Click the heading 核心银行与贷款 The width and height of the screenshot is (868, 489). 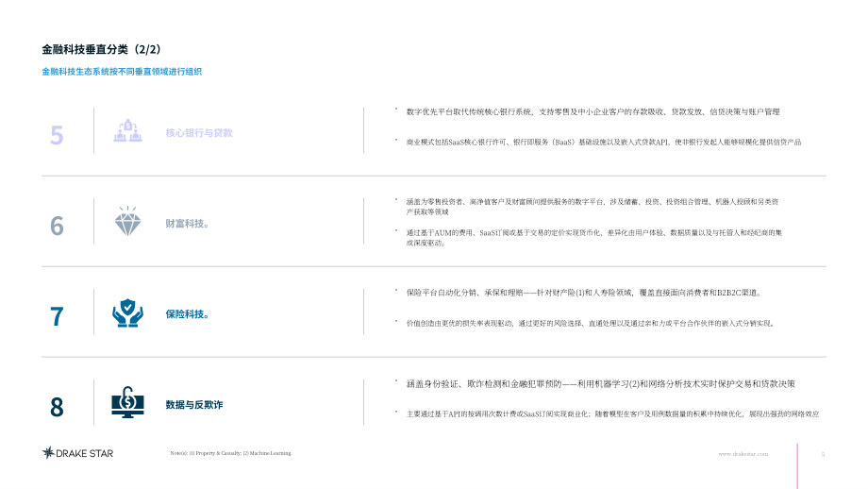(199, 133)
